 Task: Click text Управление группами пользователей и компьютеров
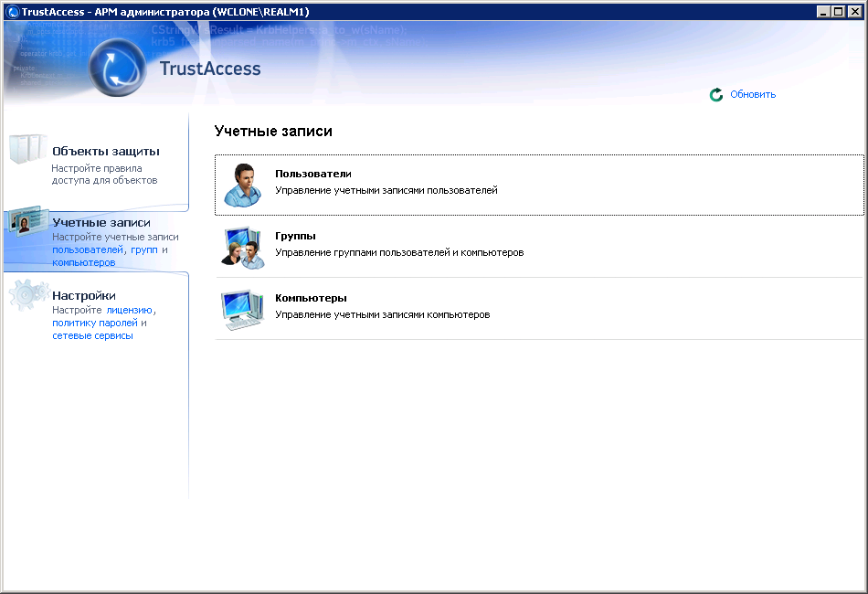click(399, 252)
